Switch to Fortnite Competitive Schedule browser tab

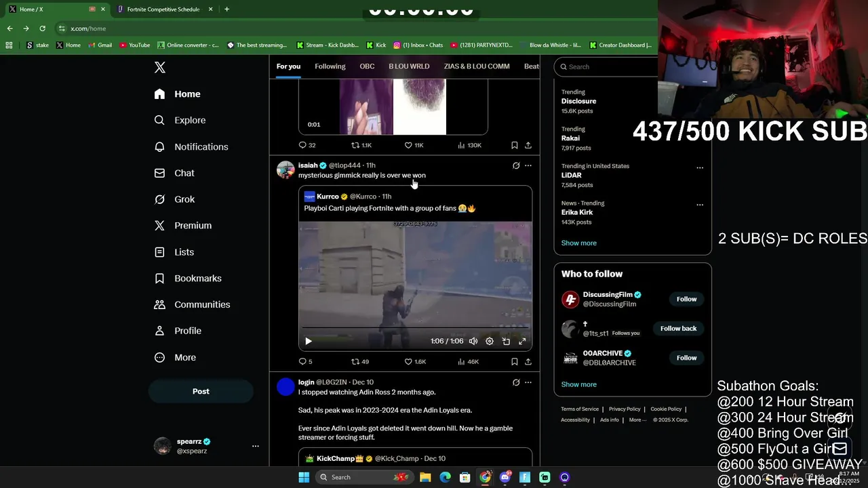coord(163,9)
